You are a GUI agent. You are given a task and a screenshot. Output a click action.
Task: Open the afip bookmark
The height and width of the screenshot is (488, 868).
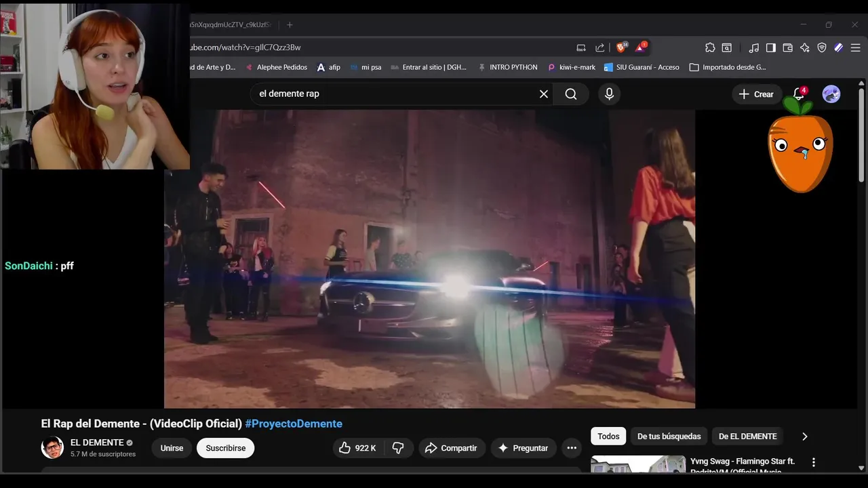[329, 67]
